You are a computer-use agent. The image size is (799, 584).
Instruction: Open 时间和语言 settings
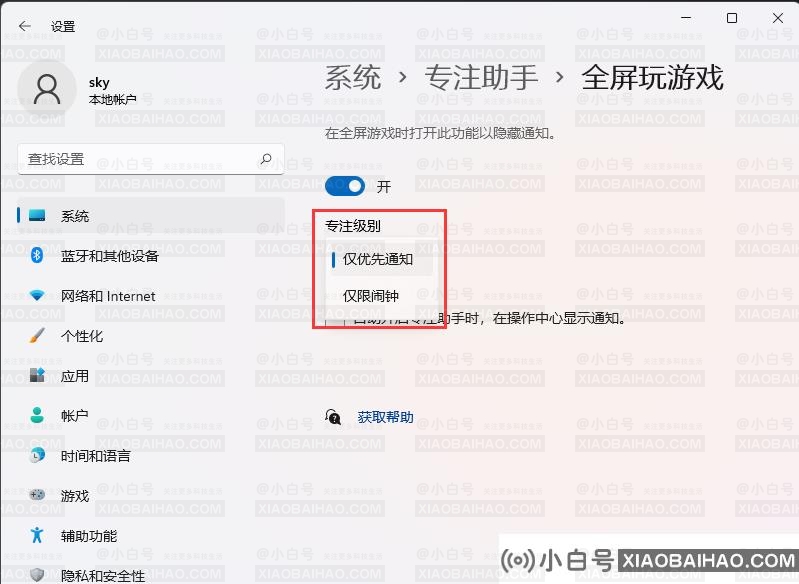point(151,456)
